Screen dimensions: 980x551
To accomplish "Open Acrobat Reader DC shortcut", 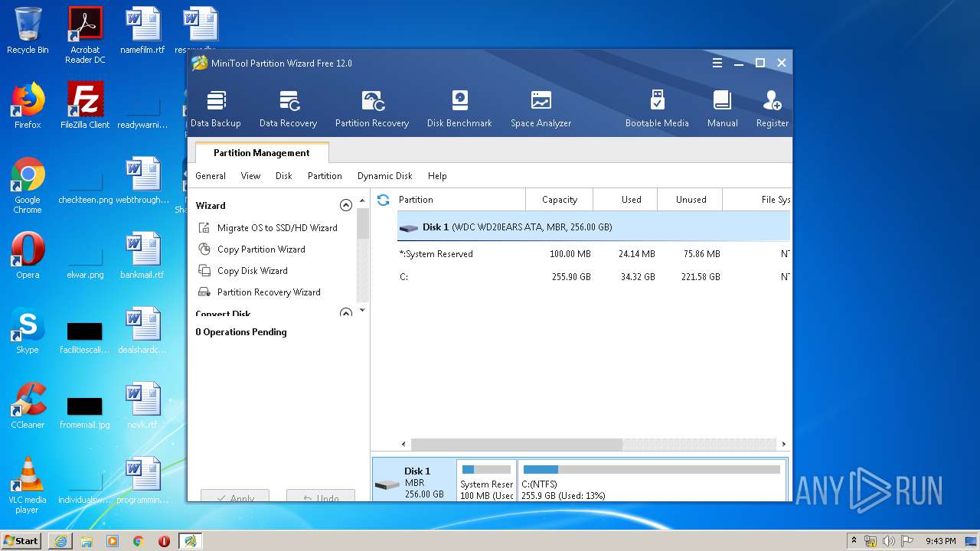I will [x=85, y=35].
